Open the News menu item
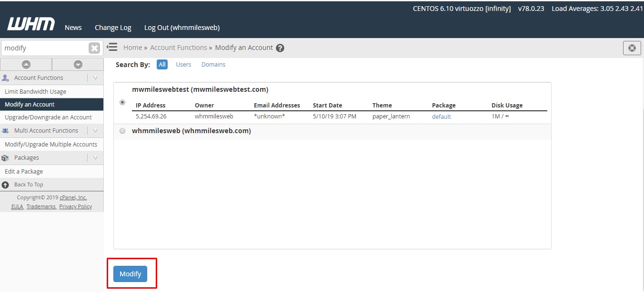Screen dimensions: 644x292 (x=73, y=28)
